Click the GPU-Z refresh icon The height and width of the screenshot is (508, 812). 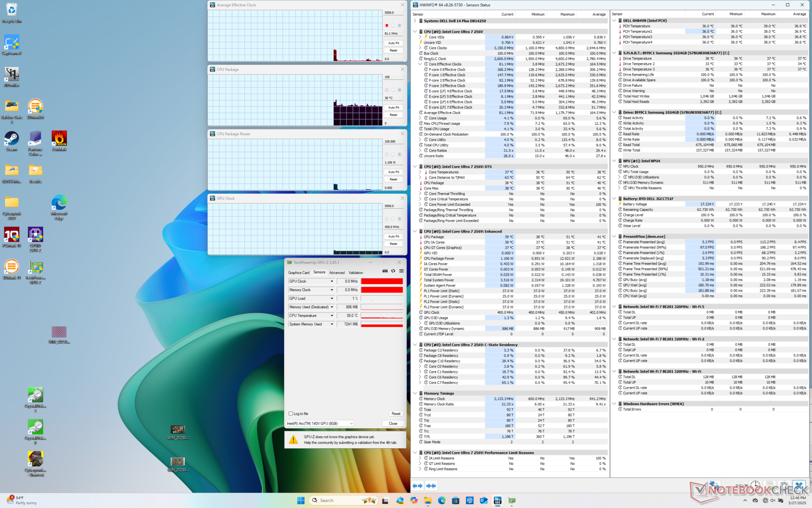[x=393, y=271]
